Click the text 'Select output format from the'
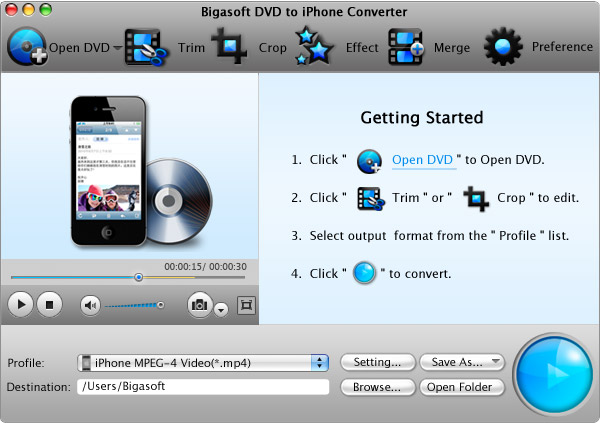 [398, 235]
